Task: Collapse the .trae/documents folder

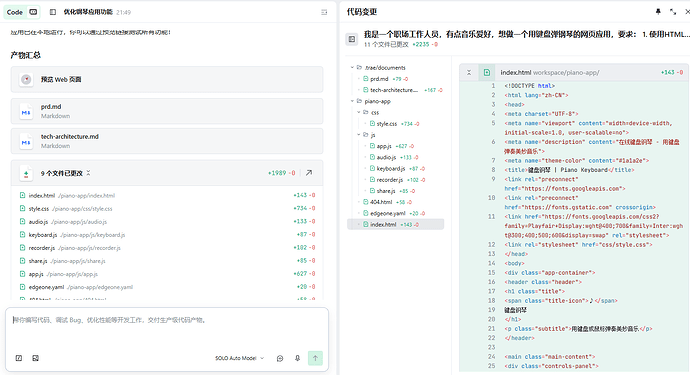Action: [x=352, y=68]
